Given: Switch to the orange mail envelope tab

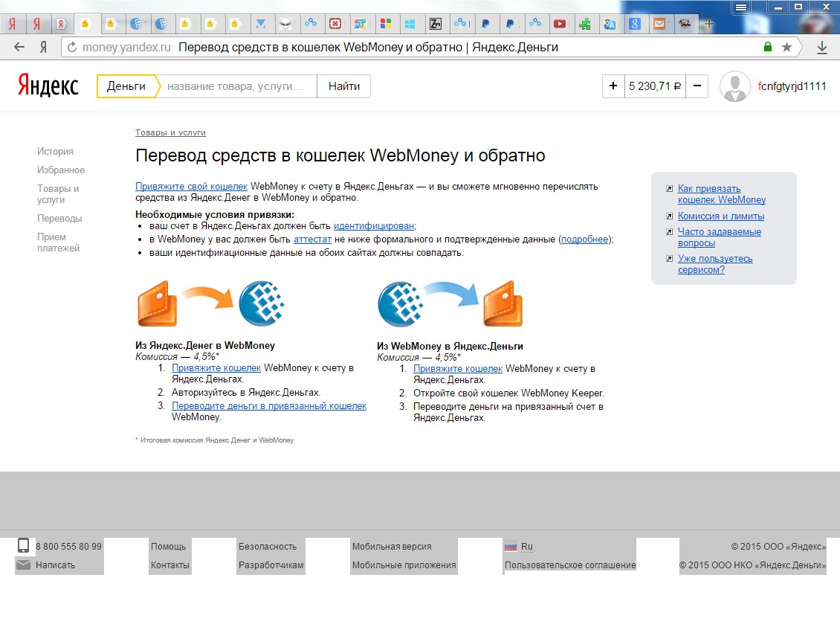Looking at the screenshot, I should click(659, 24).
